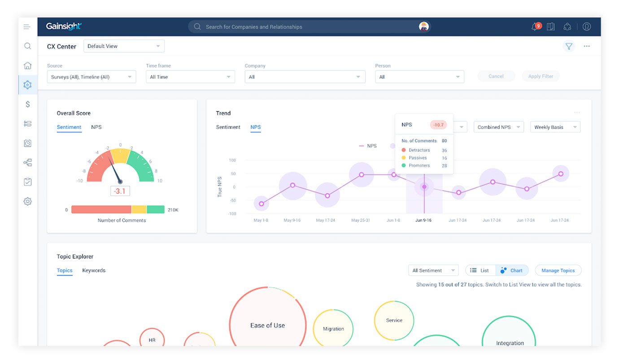Click the Manage Topics button

[558, 270]
